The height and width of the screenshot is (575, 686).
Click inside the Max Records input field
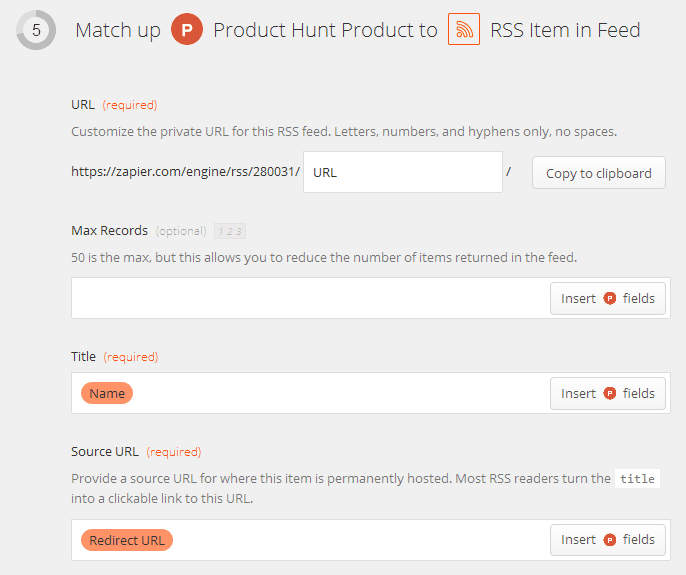coord(311,298)
